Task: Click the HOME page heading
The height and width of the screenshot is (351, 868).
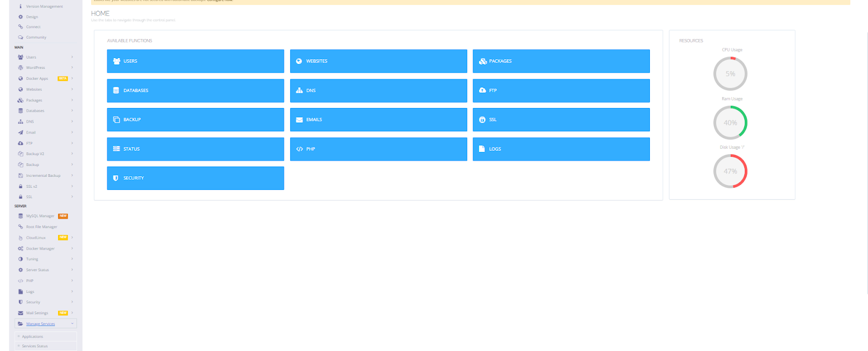Action: pyautogui.click(x=100, y=14)
